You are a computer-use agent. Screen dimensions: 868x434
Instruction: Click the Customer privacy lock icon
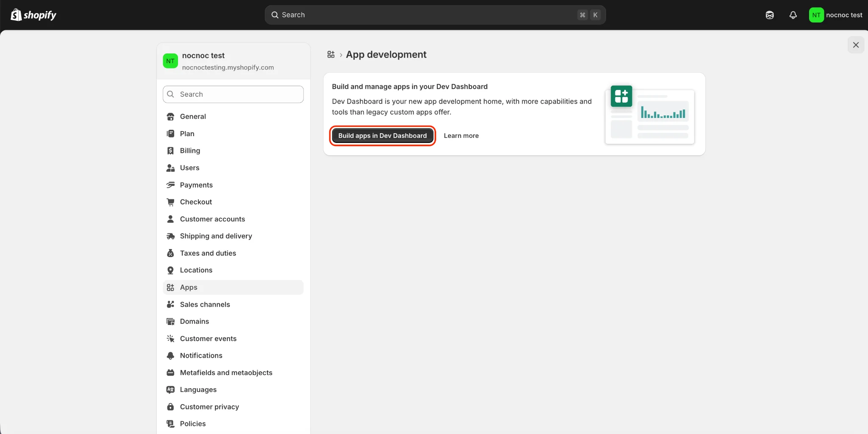(170, 407)
